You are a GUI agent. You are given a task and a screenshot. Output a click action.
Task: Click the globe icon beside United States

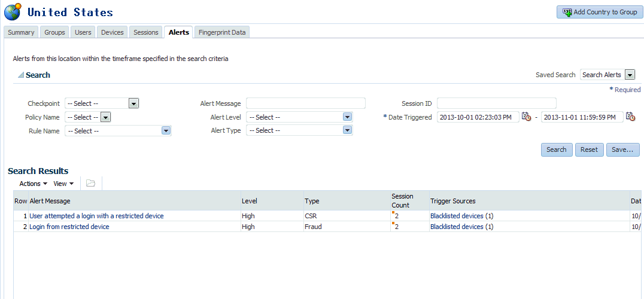[x=13, y=11]
